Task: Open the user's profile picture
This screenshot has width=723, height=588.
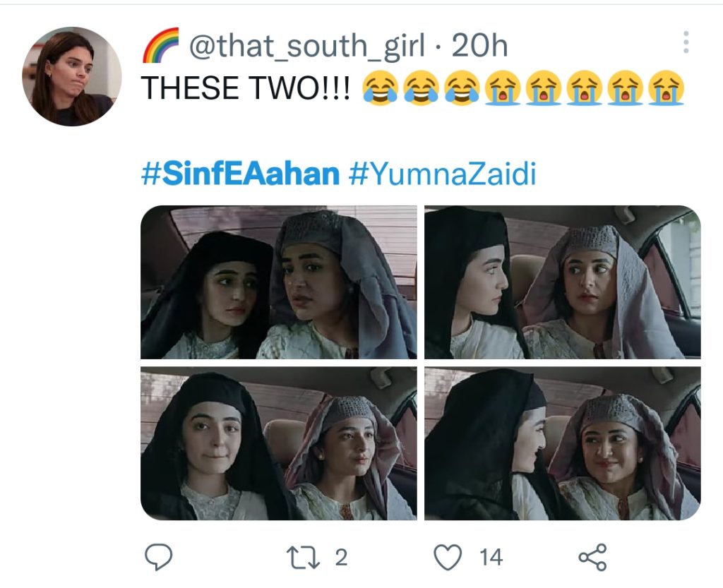Action: coord(72,76)
